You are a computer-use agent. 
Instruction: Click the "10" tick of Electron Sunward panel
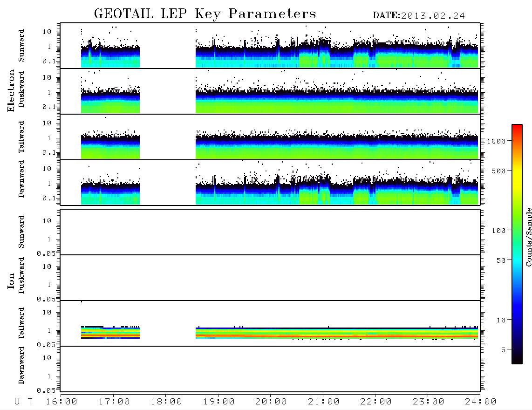click(47, 32)
